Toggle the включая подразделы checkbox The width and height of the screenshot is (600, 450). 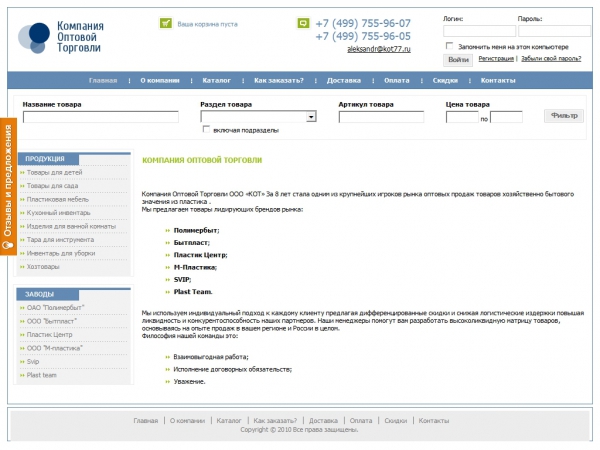(x=206, y=129)
